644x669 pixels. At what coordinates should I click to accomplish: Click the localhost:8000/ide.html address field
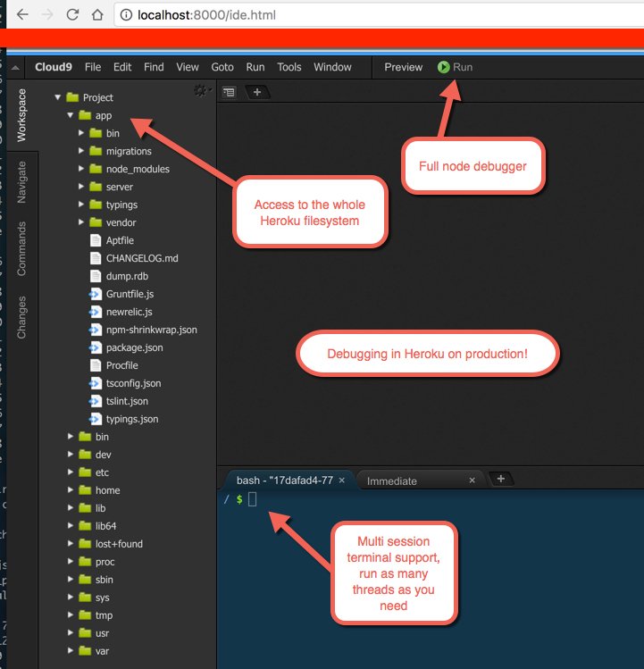pos(379,15)
